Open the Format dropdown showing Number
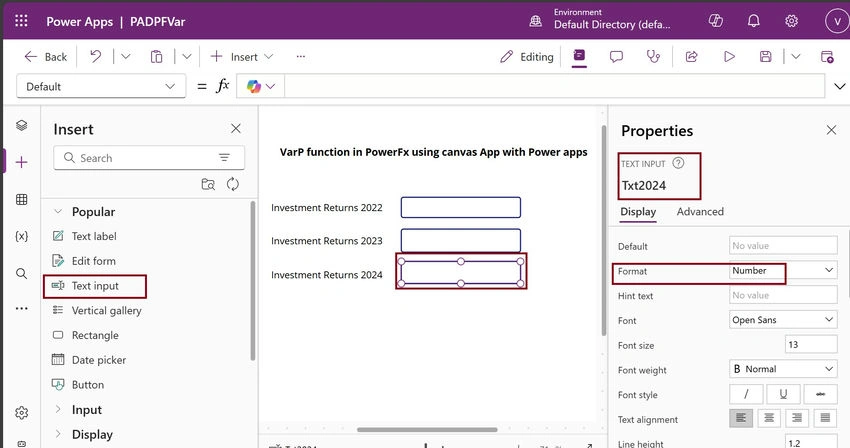The image size is (850, 448). 783,271
